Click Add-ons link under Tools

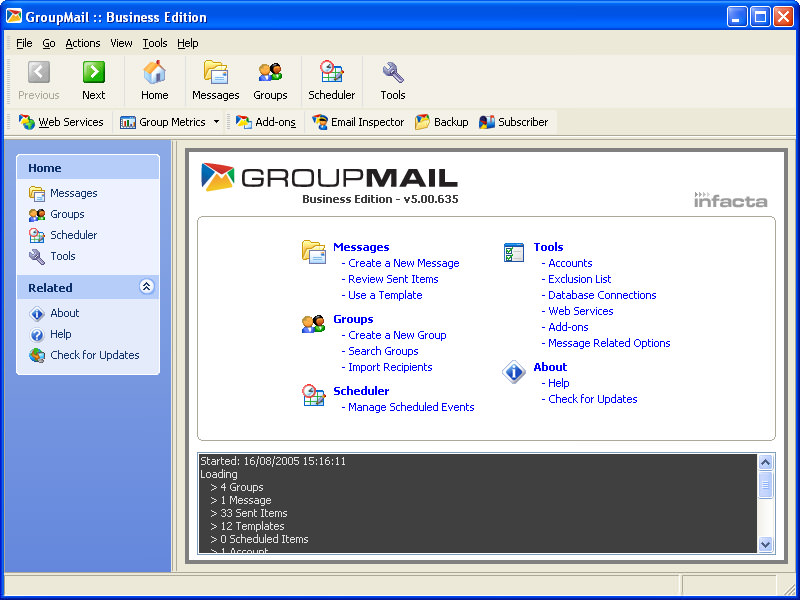(568, 327)
